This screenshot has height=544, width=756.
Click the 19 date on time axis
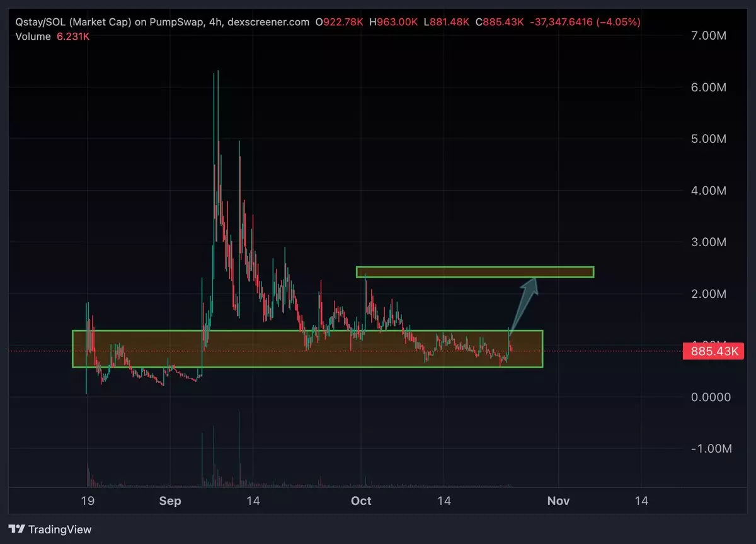pyautogui.click(x=88, y=501)
